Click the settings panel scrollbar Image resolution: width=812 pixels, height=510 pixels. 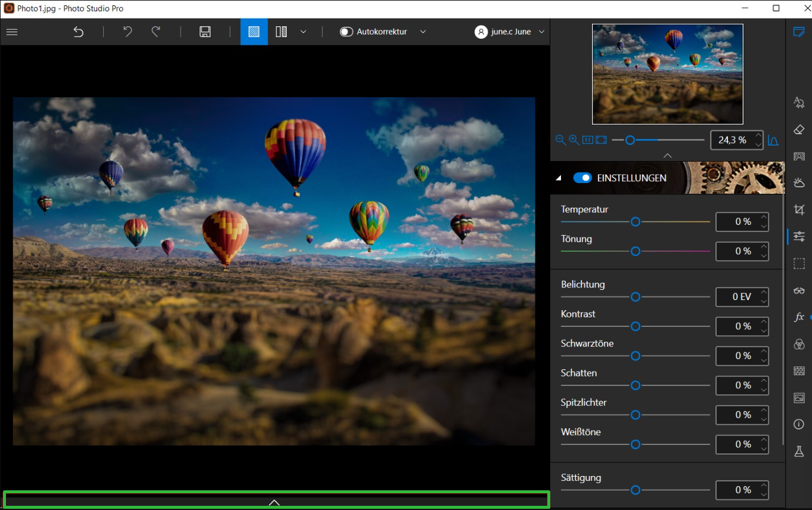point(783,320)
